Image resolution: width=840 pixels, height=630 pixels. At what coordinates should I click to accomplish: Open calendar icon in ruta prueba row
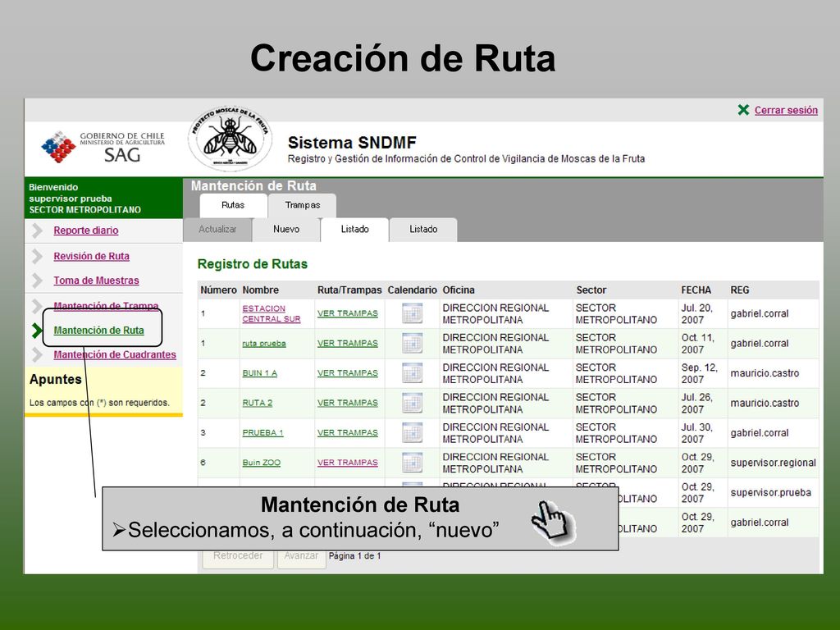[412, 344]
